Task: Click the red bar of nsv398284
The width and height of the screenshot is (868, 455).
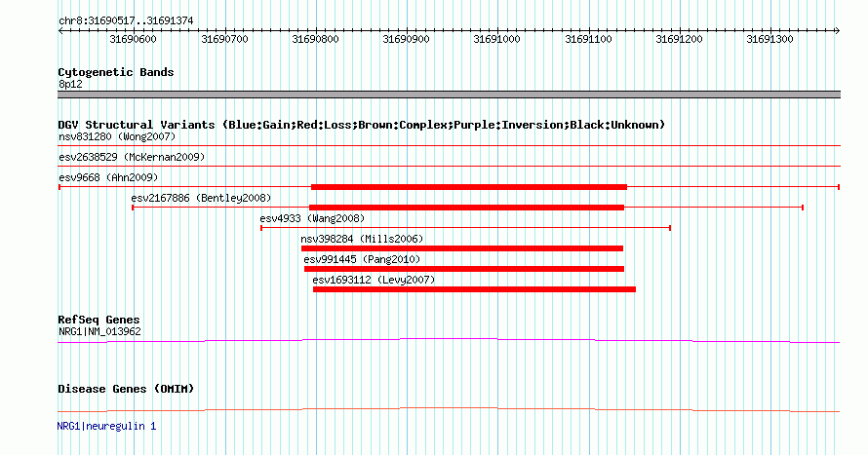Action: point(462,248)
